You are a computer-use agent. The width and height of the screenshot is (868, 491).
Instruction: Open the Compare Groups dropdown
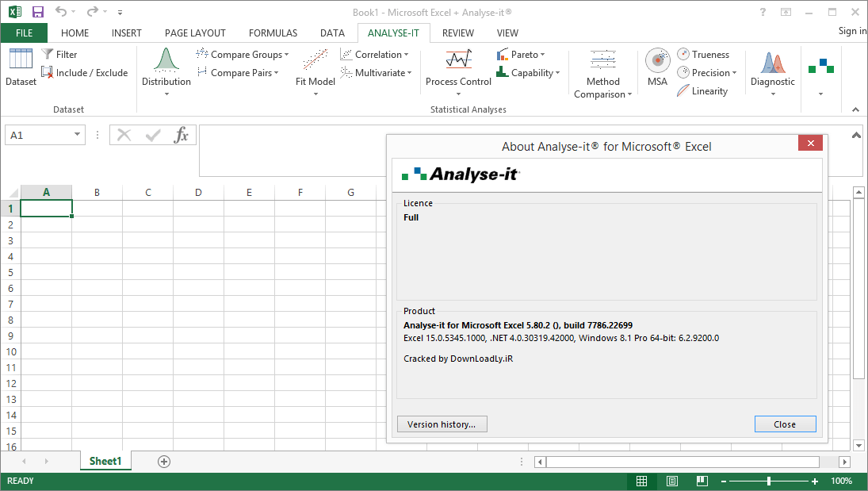(x=242, y=54)
